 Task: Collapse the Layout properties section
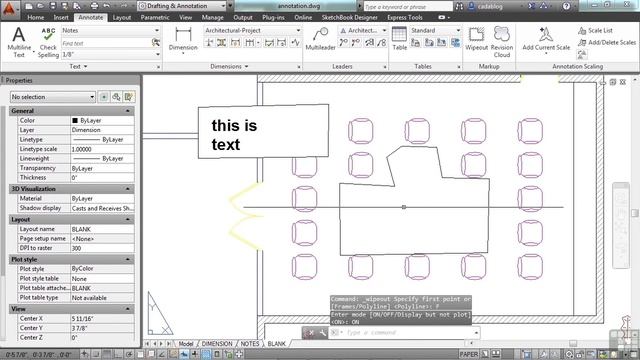pos(127,220)
